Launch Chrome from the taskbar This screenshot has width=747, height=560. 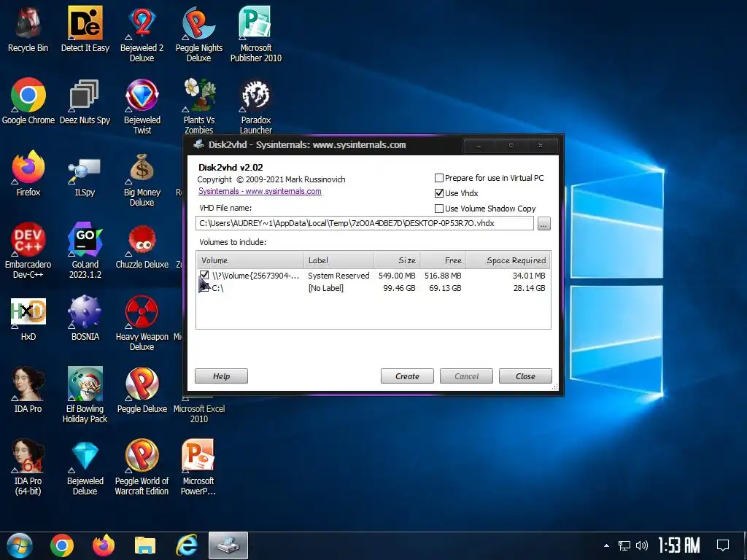[x=62, y=545]
